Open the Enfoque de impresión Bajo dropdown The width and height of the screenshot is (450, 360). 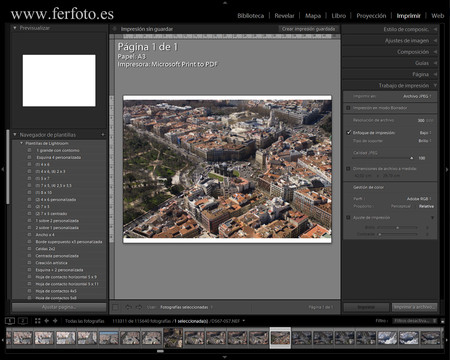coord(425,133)
